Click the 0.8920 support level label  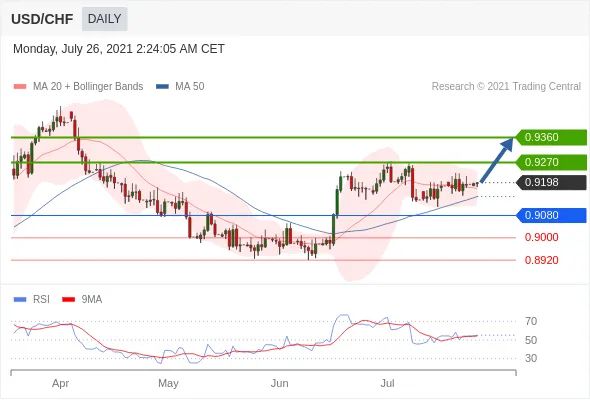[541, 260]
